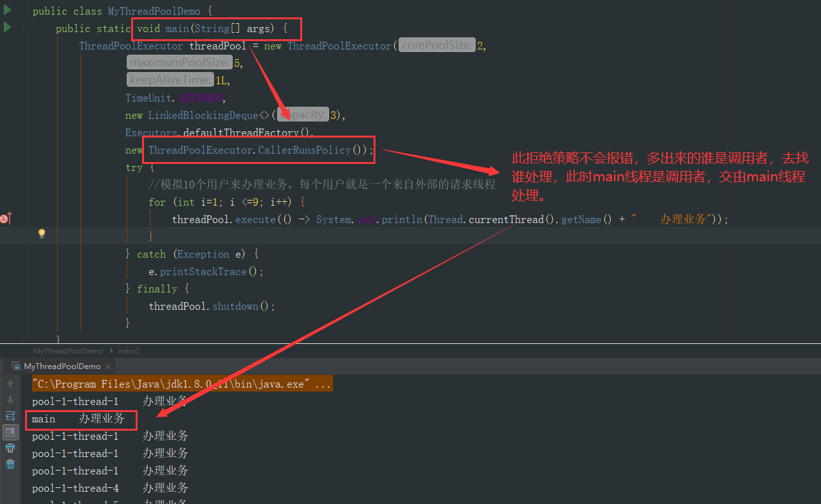Click the Chinese comment line above the loop
The width and height of the screenshot is (821, 504).
click(x=322, y=184)
